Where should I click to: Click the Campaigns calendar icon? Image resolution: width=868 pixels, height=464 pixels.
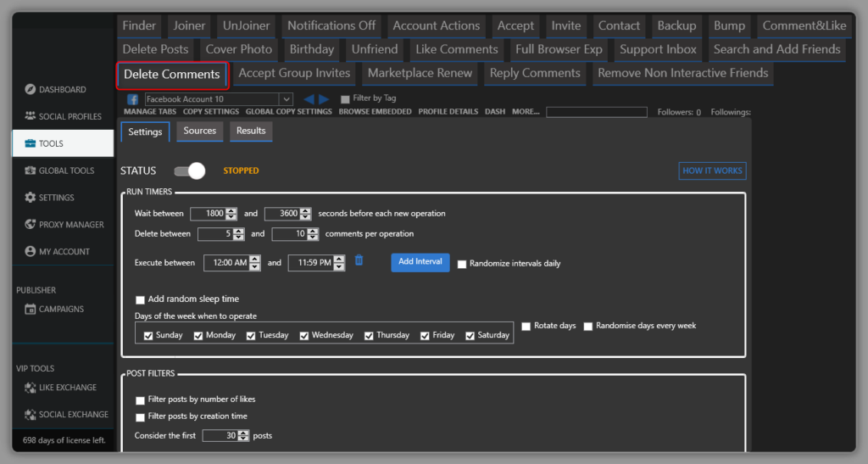click(30, 309)
